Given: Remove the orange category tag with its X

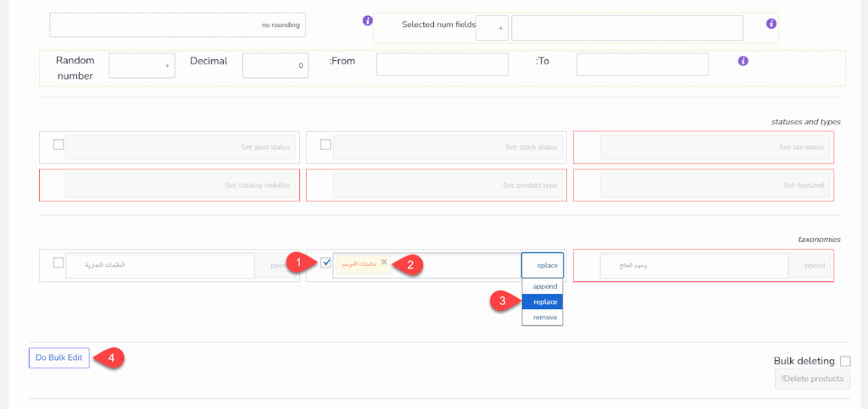Looking at the screenshot, I should pos(384,263).
